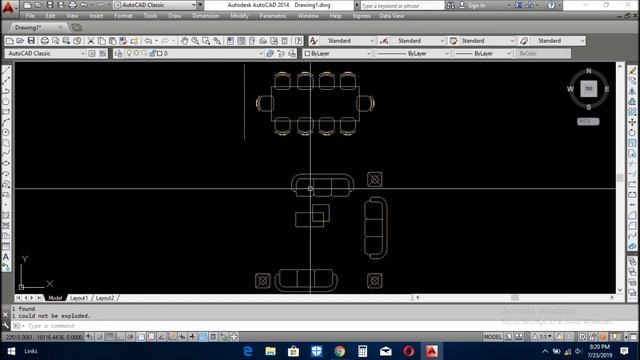This screenshot has width=640, height=360.
Task: Expand the Multileader Style Standard dropdown
Action: 582,41
